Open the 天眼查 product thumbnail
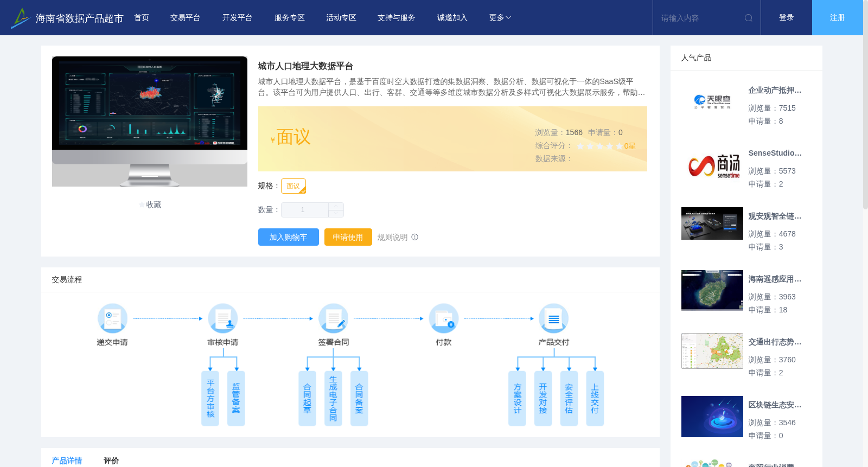This screenshot has height=467, width=868. click(712, 102)
